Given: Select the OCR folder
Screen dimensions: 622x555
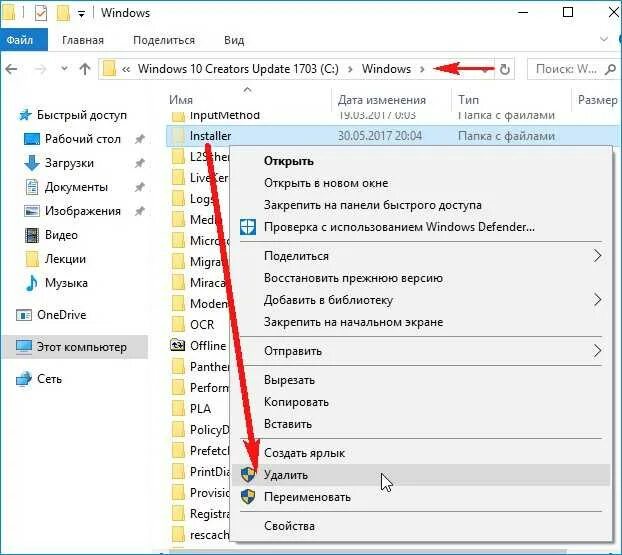Looking at the screenshot, I should 202,325.
